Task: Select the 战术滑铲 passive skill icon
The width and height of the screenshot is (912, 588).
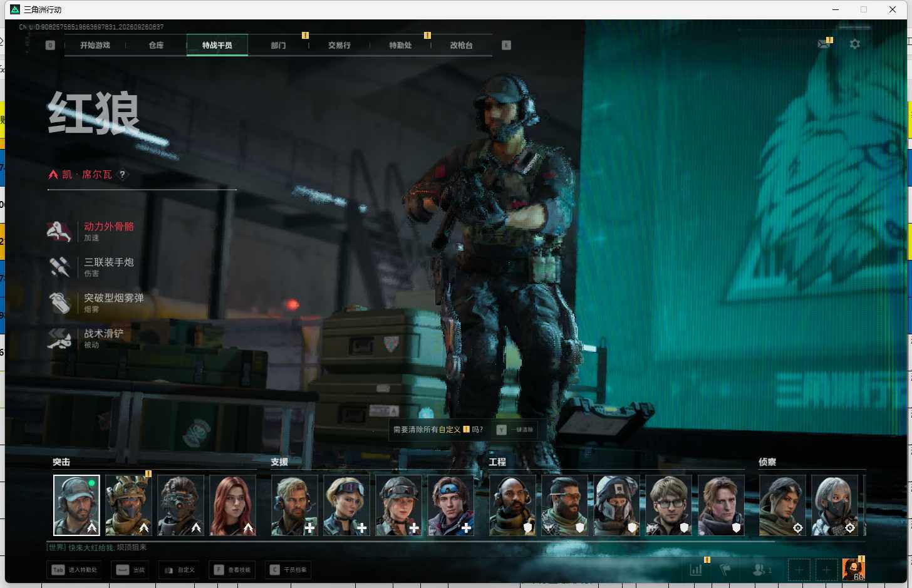Action: coord(60,338)
